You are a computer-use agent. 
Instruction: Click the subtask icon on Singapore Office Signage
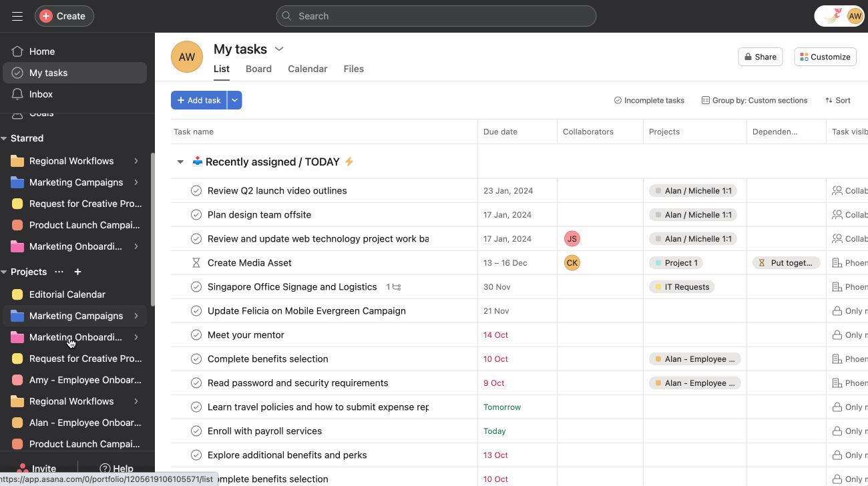pos(397,287)
